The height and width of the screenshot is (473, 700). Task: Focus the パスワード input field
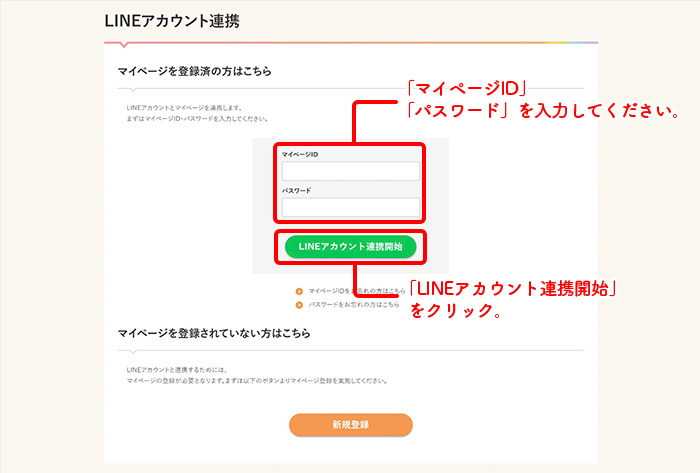(x=351, y=207)
